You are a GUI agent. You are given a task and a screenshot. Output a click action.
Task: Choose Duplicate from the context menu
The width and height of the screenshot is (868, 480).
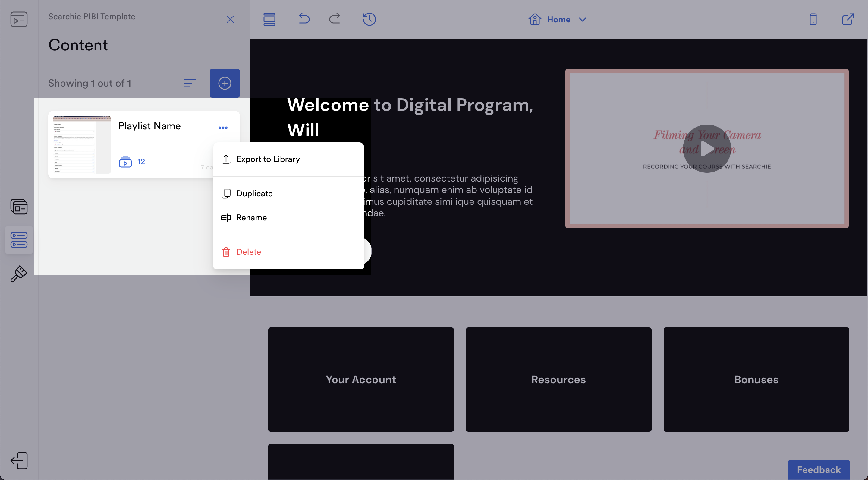click(x=254, y=194)
